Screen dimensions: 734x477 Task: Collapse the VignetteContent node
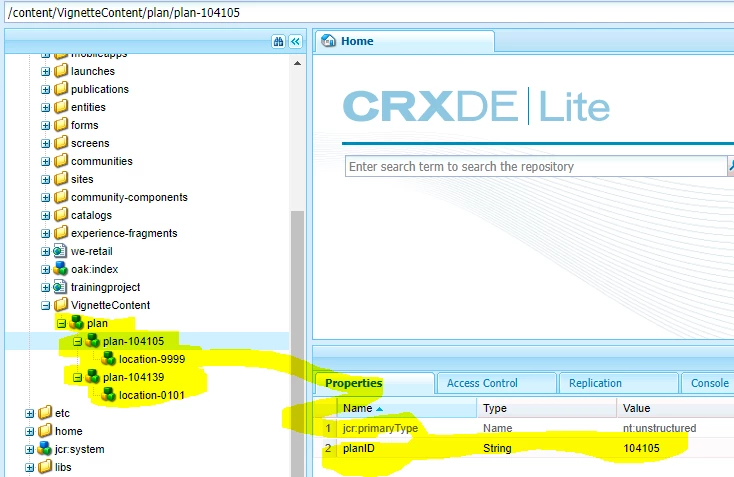(x=45, y=306)
